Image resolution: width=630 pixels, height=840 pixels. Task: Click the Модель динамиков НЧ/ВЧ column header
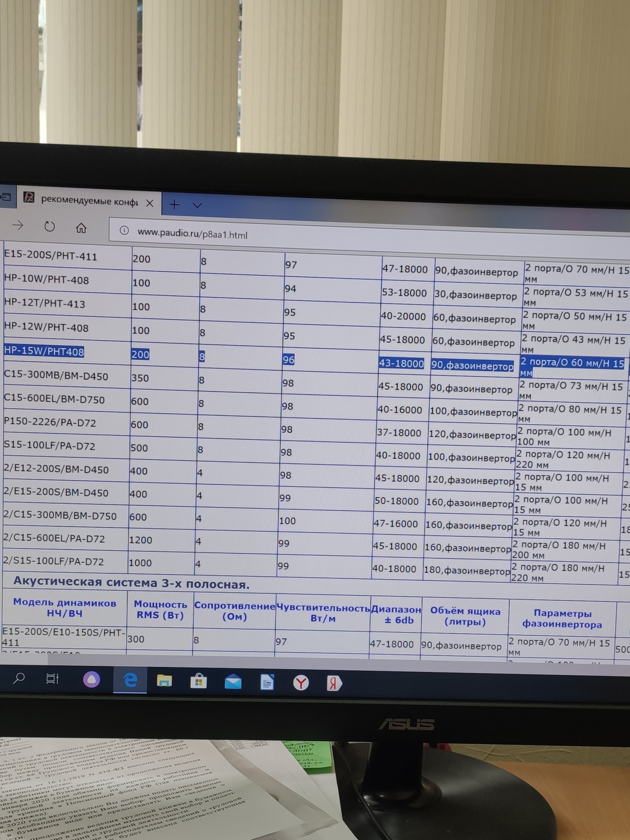[64, 608]
